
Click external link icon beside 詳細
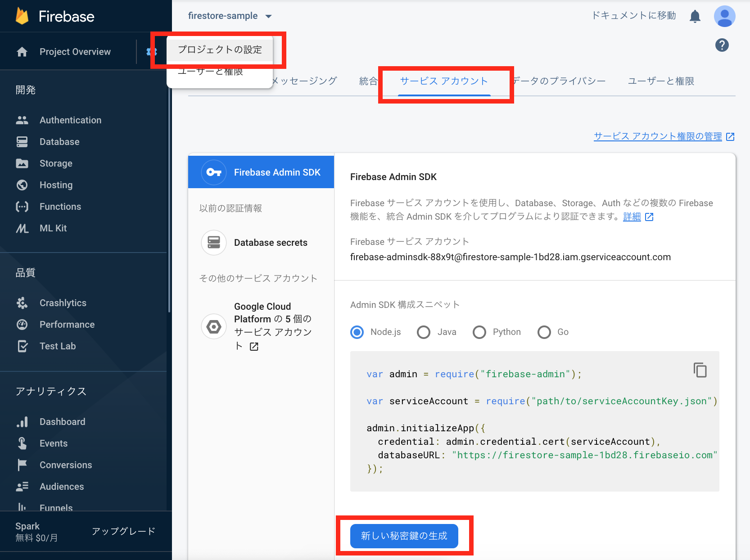[x=649, y=217]
